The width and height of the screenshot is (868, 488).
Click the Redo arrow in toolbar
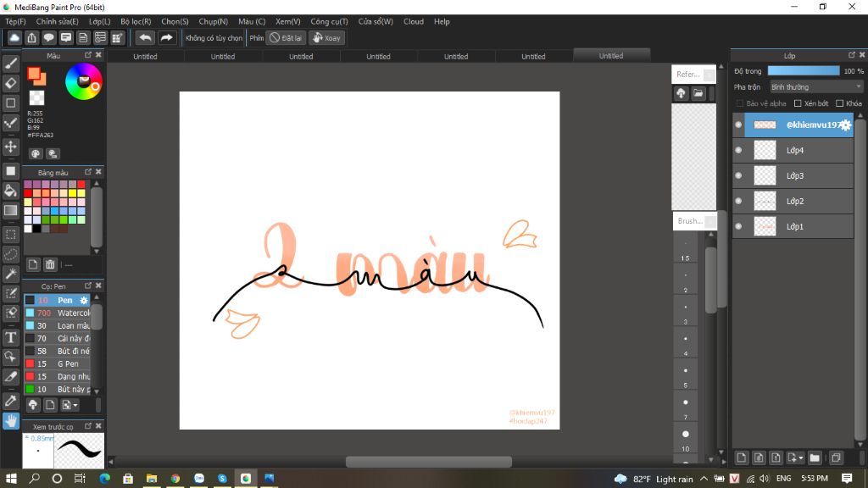[x=166, y=37]
